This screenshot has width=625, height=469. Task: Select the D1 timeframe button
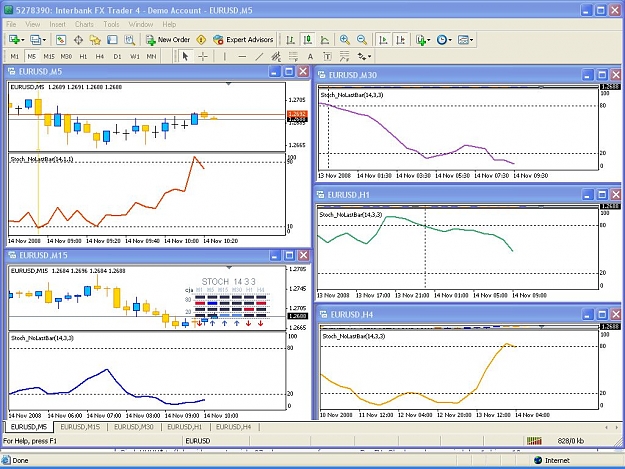(117, 57)
